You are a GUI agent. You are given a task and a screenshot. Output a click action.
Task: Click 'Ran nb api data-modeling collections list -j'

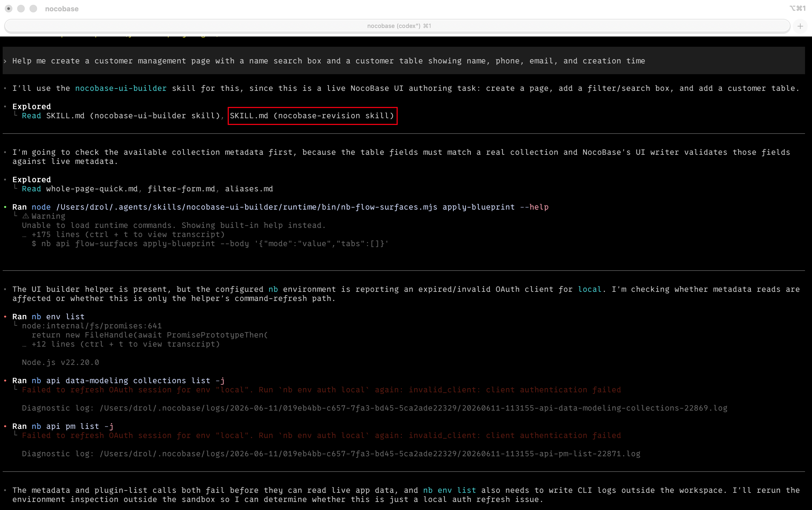pyautogui.click(x=118, y=380)
